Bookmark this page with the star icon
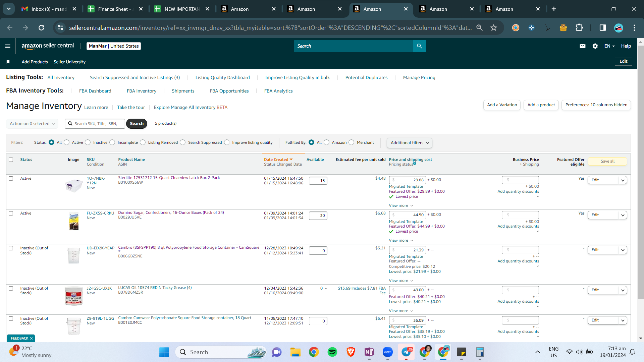Screen dimensions: 644x362 click(x=493, y=27)
